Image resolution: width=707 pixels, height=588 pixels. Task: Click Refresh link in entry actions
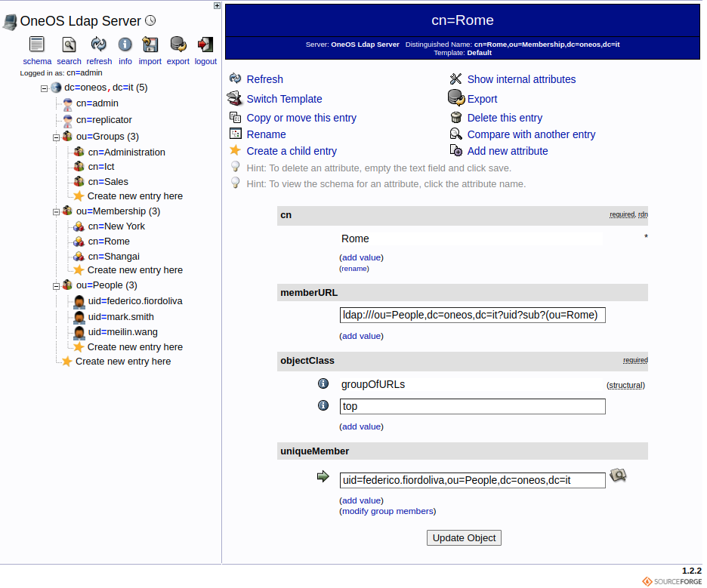tap(264, 79)
